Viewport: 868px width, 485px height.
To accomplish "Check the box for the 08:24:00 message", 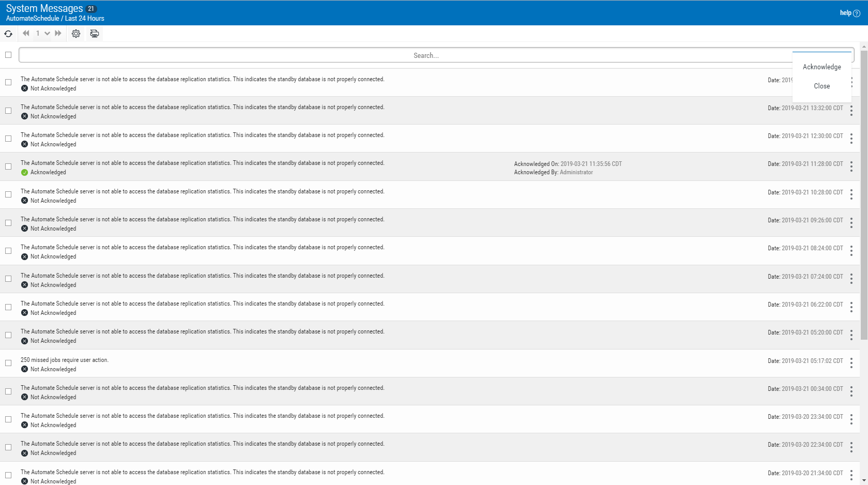I will pyautogui.click(x=8, y=251).
